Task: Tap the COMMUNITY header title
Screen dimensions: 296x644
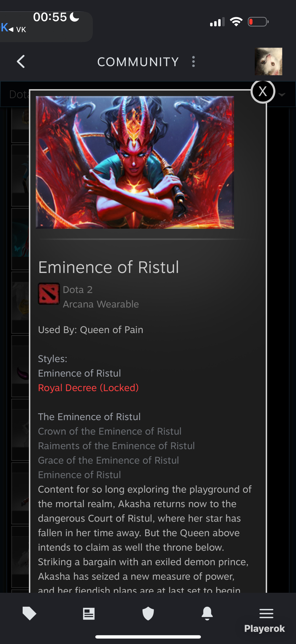Action: (138, 62)
